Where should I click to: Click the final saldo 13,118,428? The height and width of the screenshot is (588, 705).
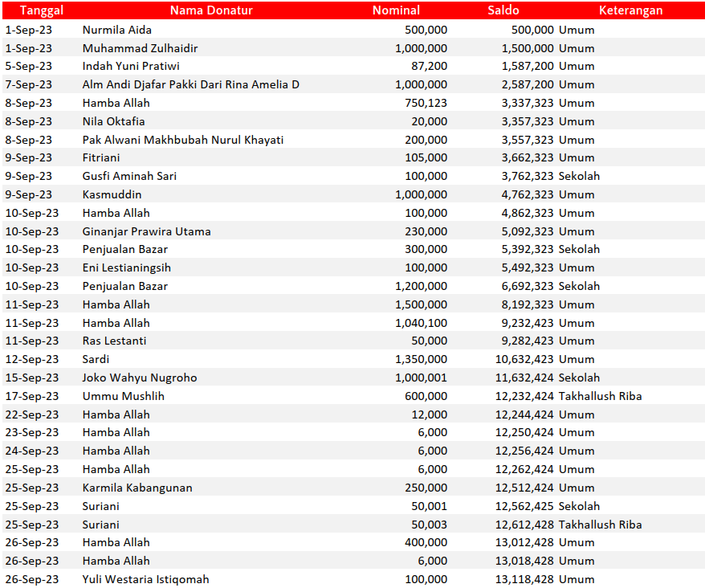click(x=524, y=579)
